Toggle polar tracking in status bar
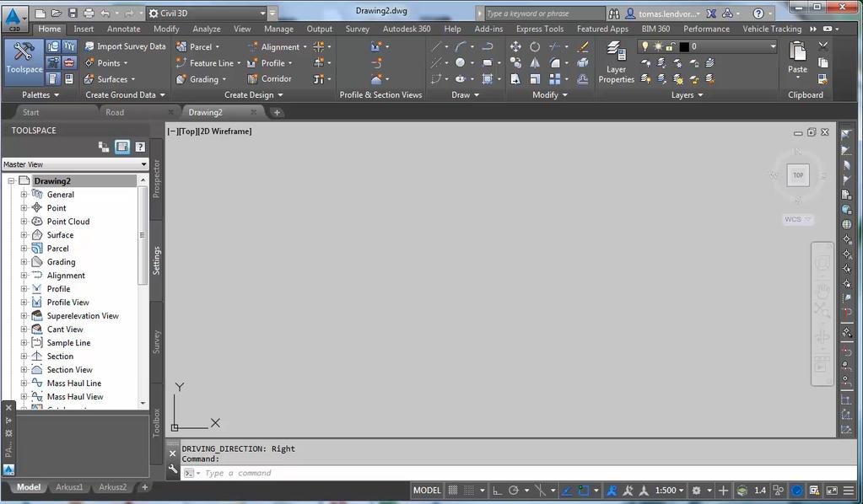The image size is (863, 504). tap(514, 491)
